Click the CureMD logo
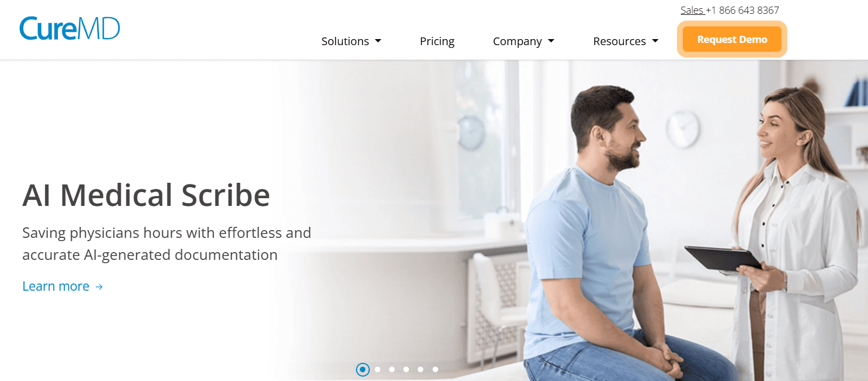 [69, 28]
